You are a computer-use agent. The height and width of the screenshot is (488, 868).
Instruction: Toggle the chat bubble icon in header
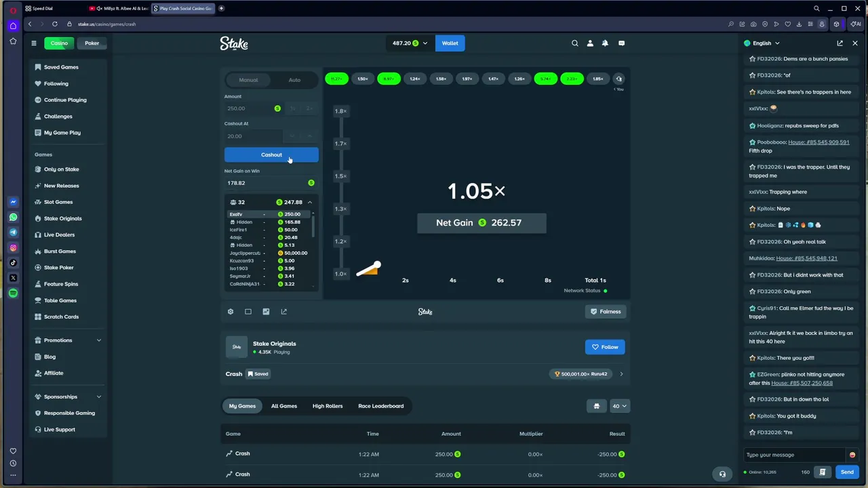(x=621, y=43)
